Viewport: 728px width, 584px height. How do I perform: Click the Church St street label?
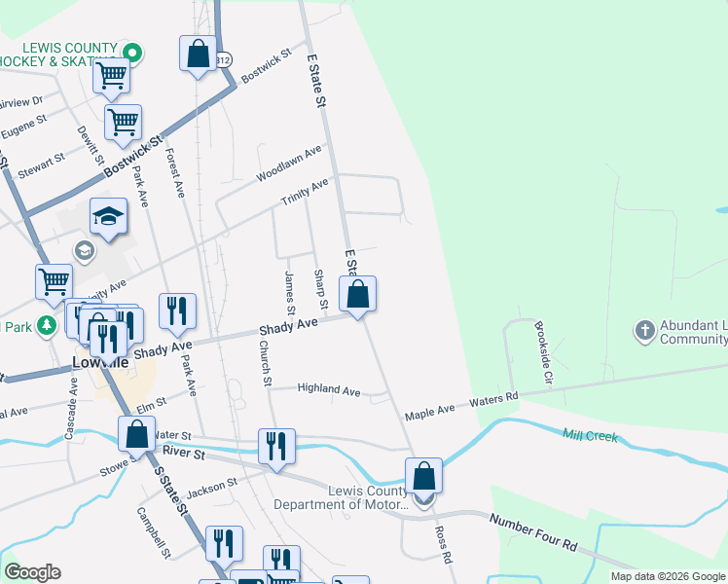pyautogui.click(x=265, y=363)
